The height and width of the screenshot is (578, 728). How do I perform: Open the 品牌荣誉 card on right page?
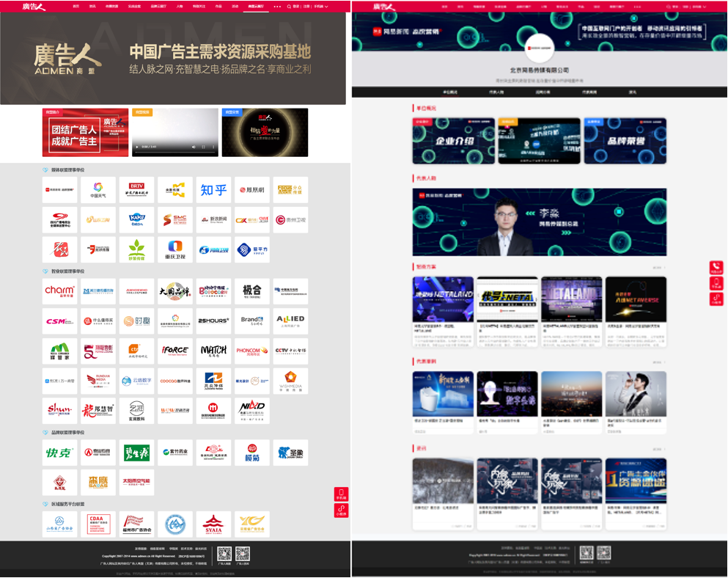coord(625,141)
